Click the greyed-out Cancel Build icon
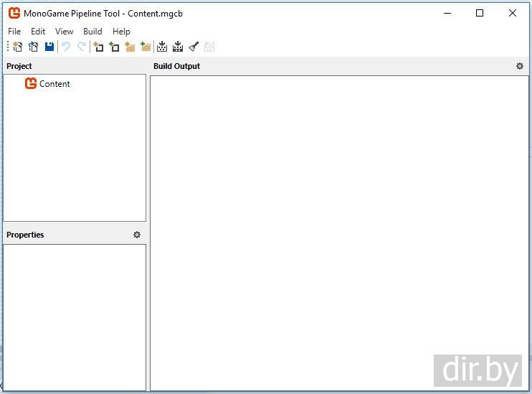The height and width of the screenshot is (394, 532). click(x=209, y=47)
